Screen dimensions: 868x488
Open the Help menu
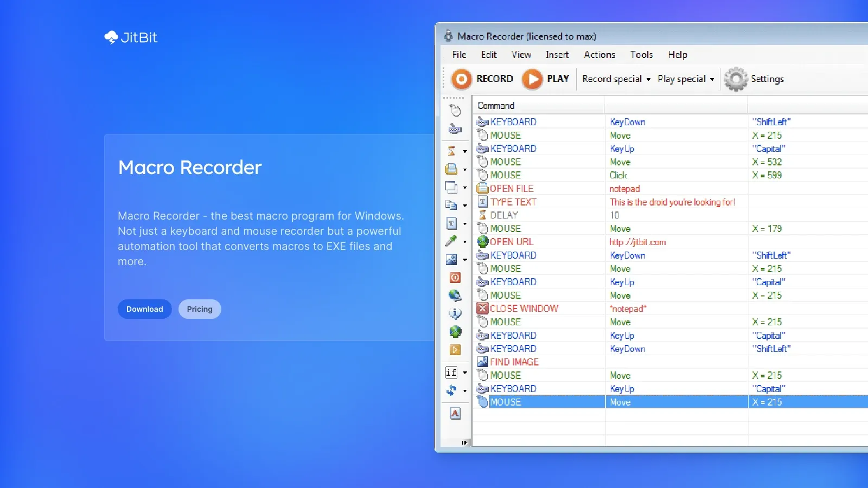coord(678,55)
